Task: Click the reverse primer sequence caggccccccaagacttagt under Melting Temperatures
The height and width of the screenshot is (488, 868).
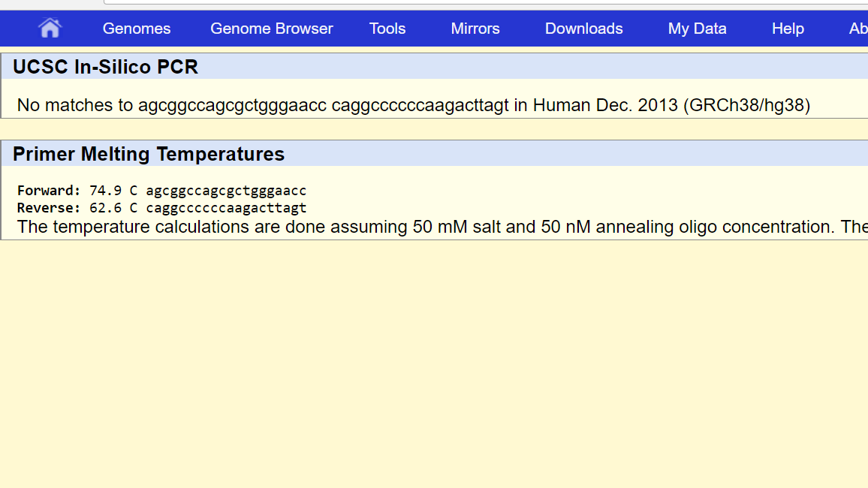Action: pyautogui.click(x=226, y=208)
